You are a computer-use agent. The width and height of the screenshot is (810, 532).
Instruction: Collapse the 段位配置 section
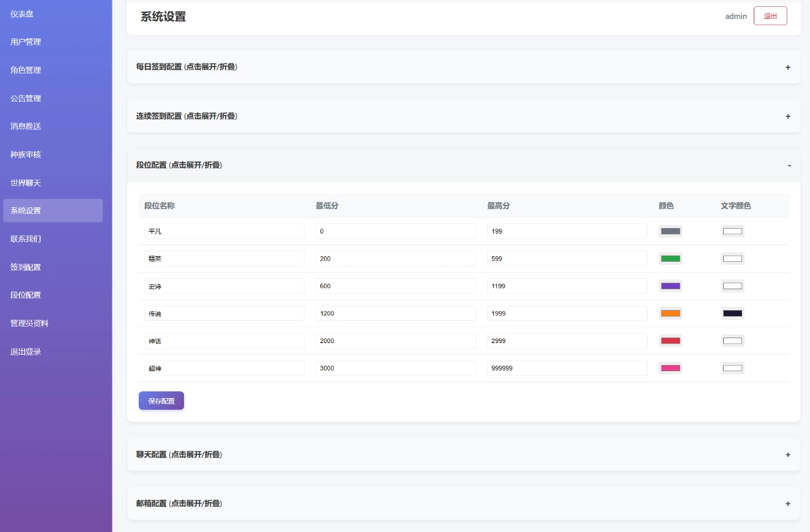pyautogui.click(x=463, y=164)
